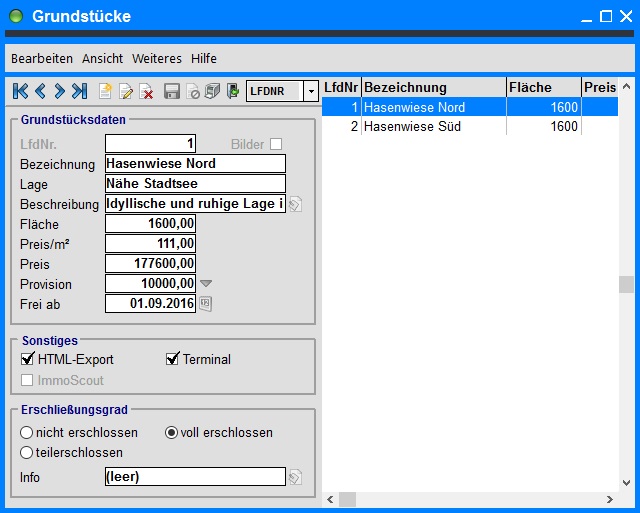Toggle the Terminal checkbox
This screenshot has width=640, height=513.
pos(173,359)
